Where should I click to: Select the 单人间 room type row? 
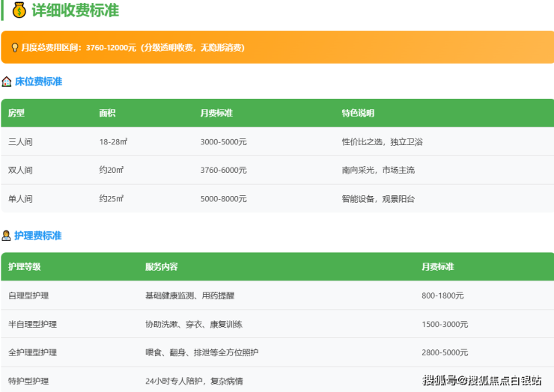(20, 198)
